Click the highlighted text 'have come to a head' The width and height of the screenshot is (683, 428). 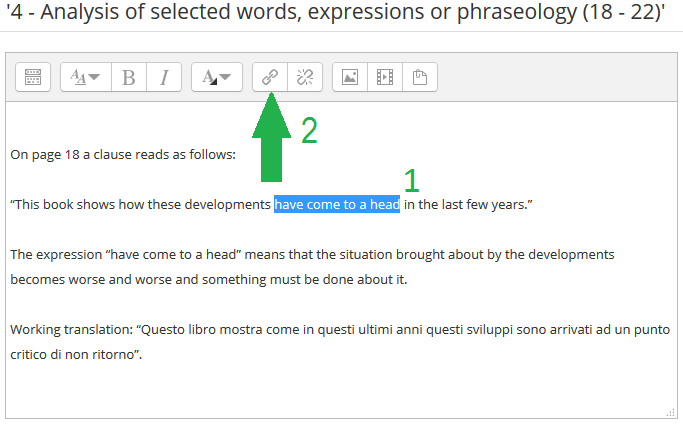(x=337, y=205)
